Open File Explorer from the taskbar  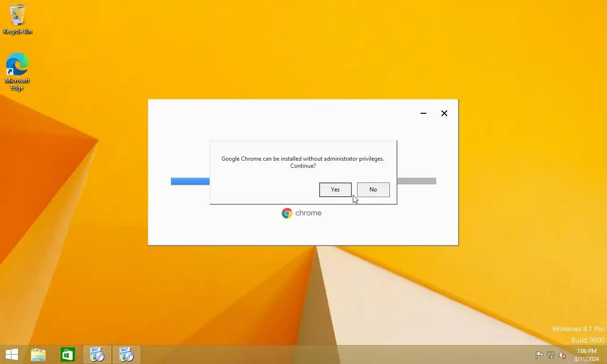(x=38, y=355)
